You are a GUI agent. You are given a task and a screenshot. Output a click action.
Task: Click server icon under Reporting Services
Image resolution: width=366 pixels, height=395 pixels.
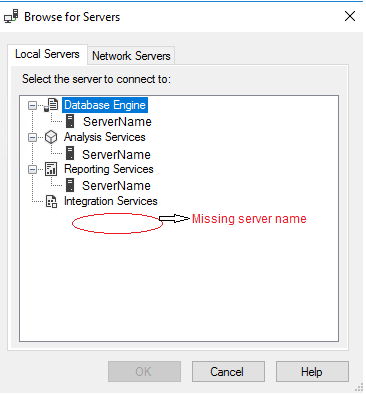click(x=70, y=185)
